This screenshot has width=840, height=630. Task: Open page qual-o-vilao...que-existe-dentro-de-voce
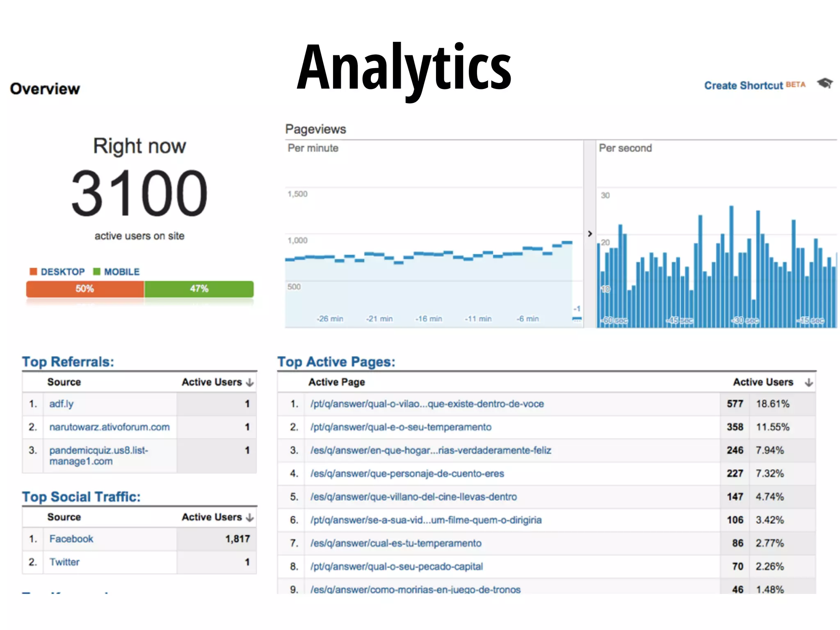[x=427, y=404]
